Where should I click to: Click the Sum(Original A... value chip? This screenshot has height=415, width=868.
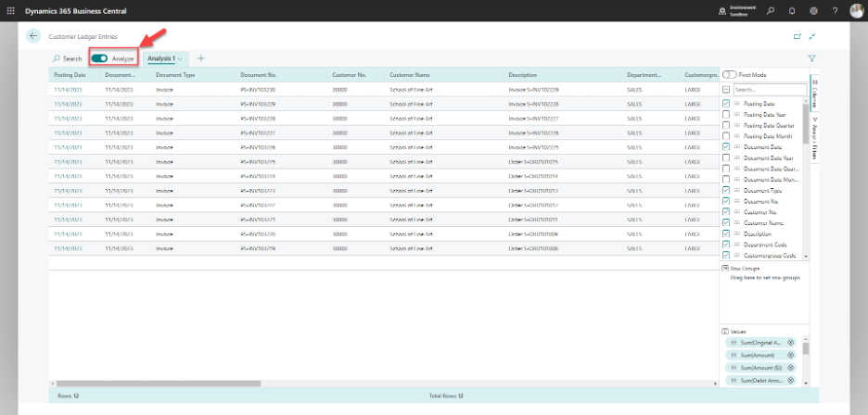760,343
